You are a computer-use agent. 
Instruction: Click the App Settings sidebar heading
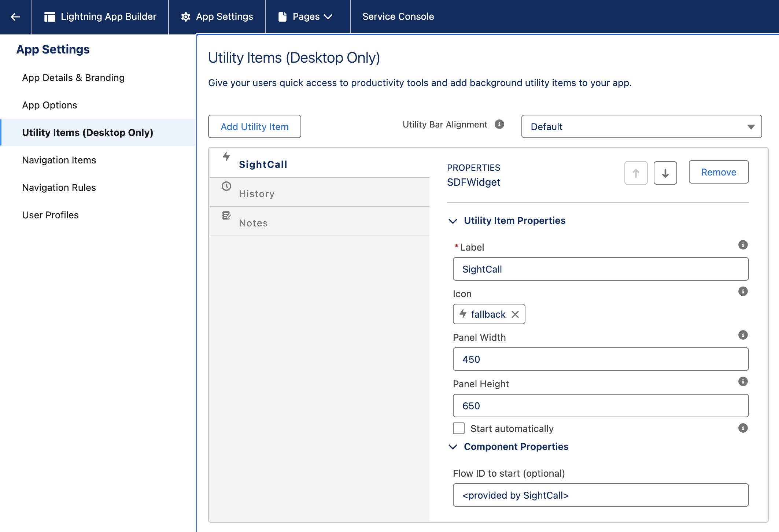[53, 49]
